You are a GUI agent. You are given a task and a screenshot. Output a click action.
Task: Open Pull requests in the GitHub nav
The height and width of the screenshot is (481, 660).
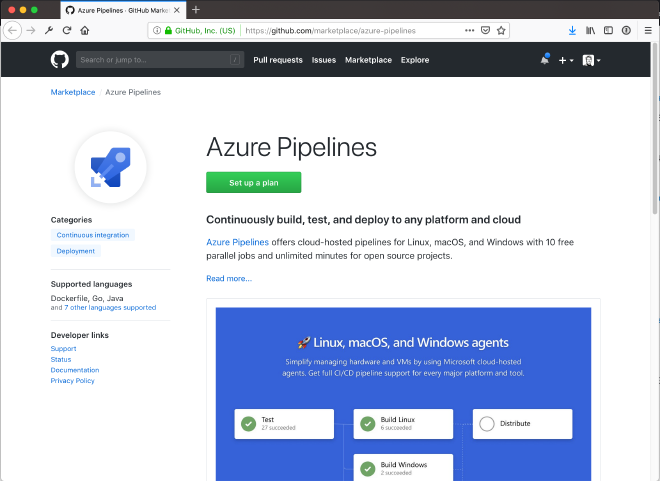pyautogui.click(x=278, y=60)
